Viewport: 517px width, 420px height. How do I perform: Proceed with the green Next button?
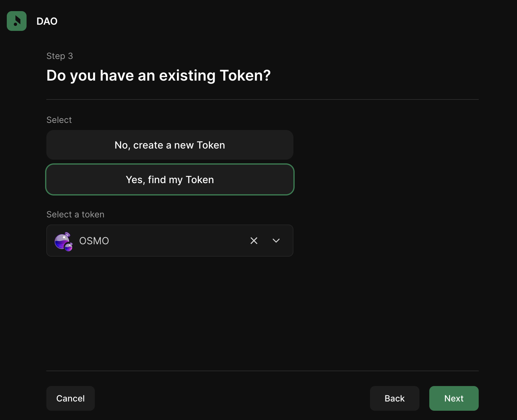tap(454, 398)
